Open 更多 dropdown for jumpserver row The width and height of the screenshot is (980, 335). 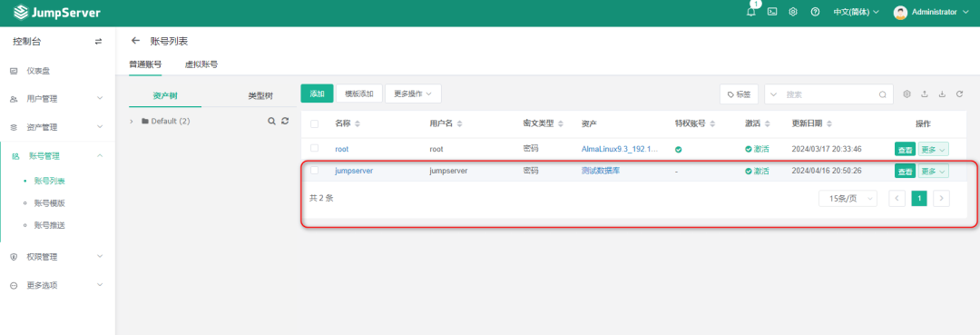(933, 172)
